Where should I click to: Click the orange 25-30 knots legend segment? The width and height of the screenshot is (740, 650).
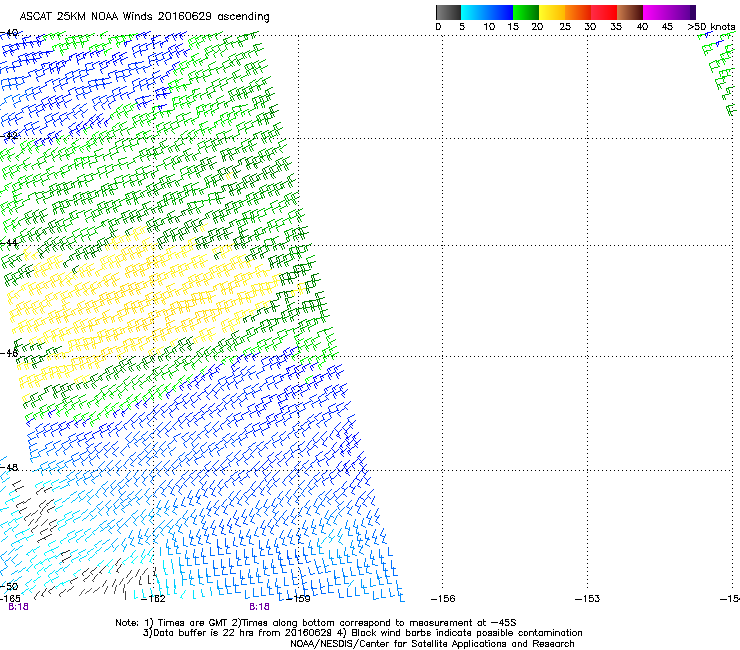[x=578, y=12]
